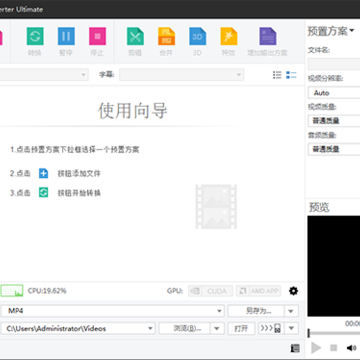Open the Auto video resolution dropdown
Viewport: 360px width, 360px height.
coord(334,93)
